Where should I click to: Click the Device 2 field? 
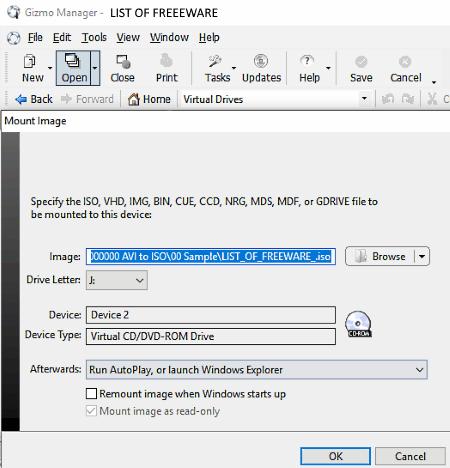pos(211,315)
